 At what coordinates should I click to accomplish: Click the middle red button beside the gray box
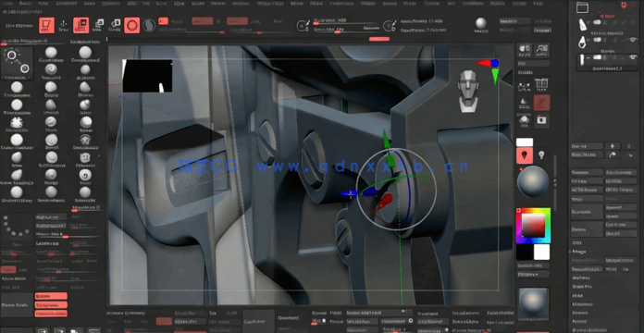tap(51, 305)
